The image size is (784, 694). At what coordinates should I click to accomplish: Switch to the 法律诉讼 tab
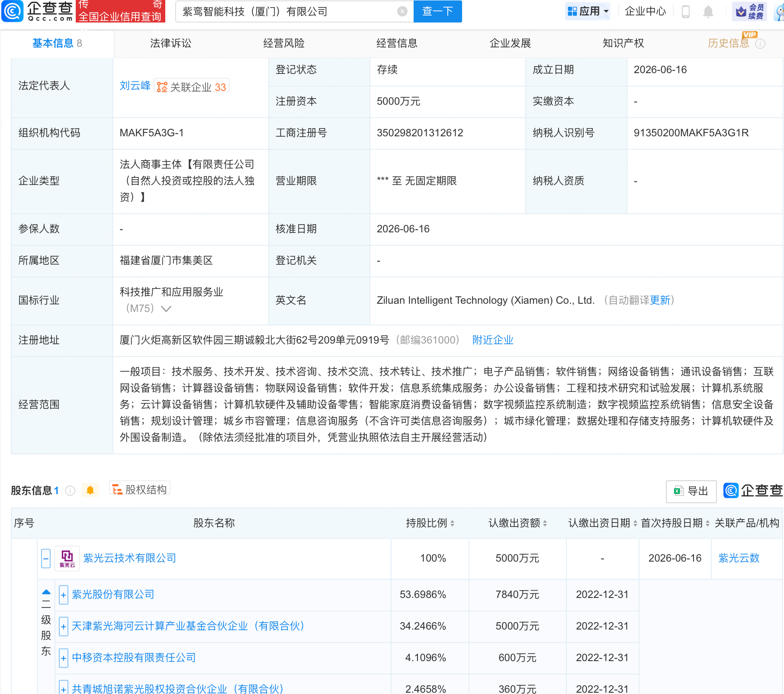pyautogui.click(x=170, y=43)
